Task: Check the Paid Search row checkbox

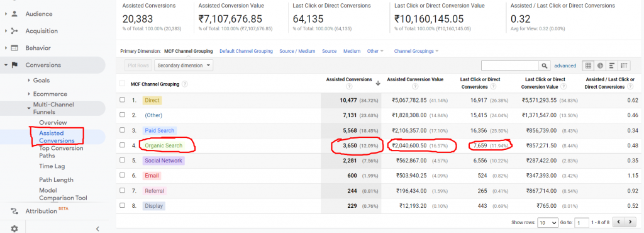Action: [x=122, y=130]
